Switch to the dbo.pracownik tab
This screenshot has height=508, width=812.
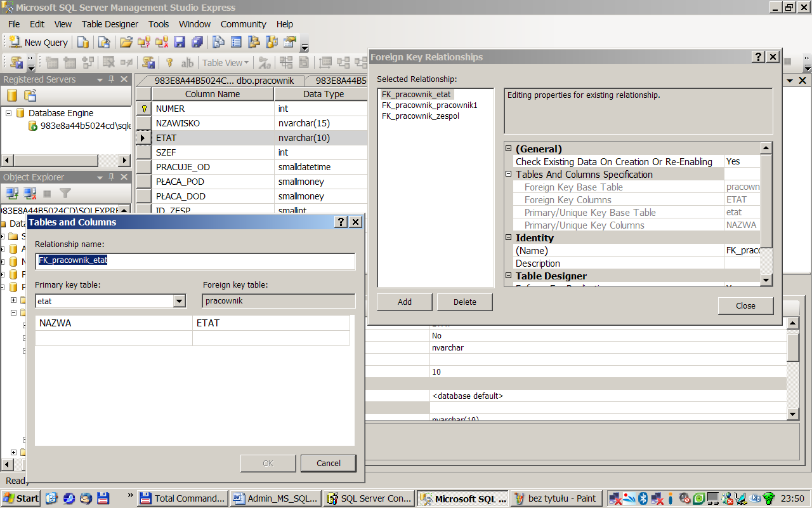pos(224,81)
